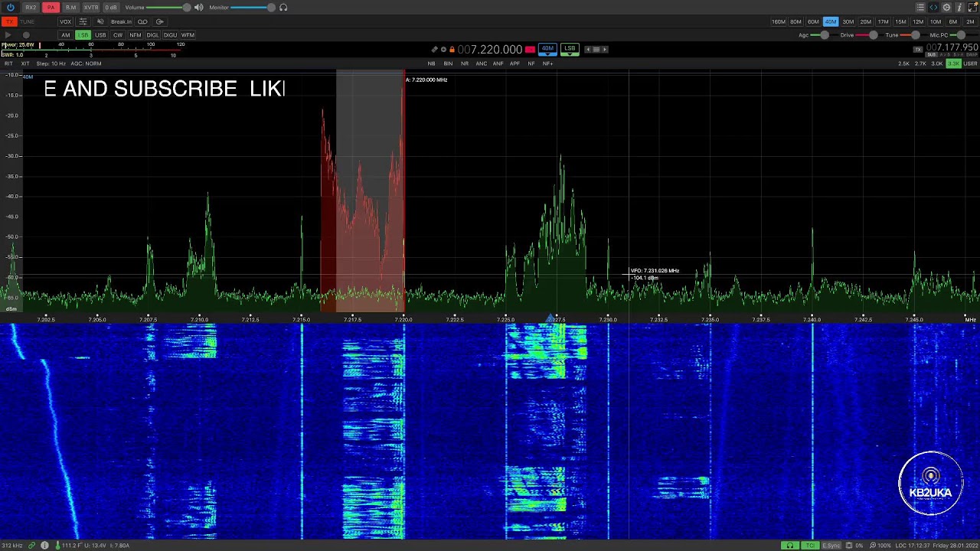Open the LSB mode dropdown beside frequency

click(570, 49)
